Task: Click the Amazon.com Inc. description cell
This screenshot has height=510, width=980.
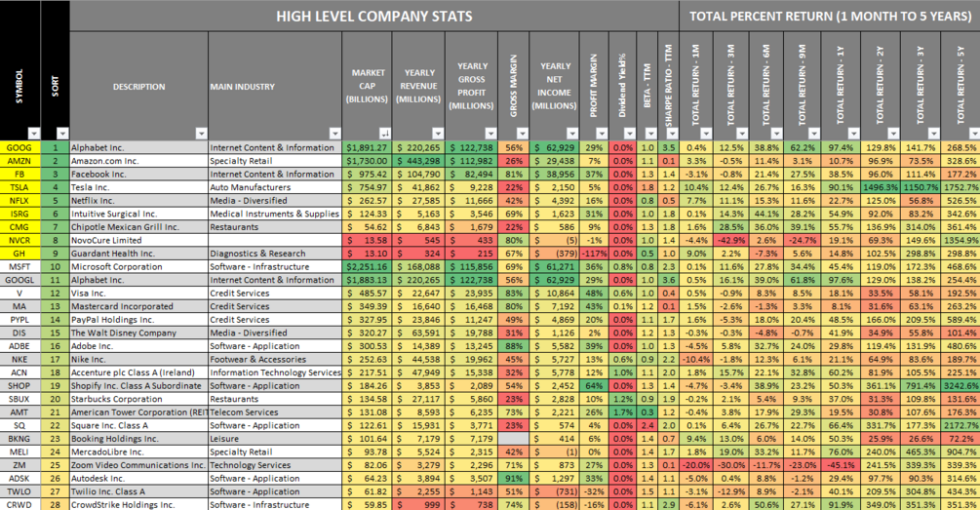Action: (138, 161)
